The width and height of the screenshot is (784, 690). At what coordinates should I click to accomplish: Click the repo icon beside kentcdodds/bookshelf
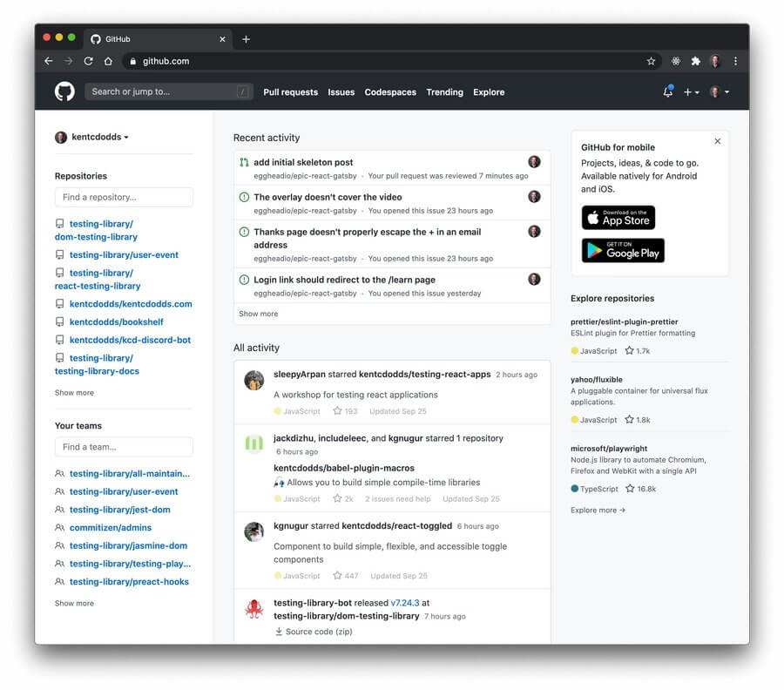coord(59,322)
